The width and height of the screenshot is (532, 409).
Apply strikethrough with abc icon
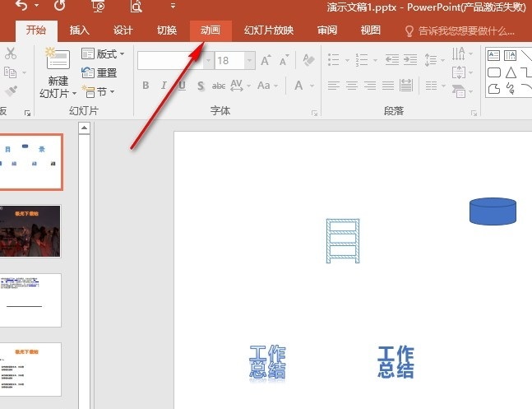tap(219, 86)
